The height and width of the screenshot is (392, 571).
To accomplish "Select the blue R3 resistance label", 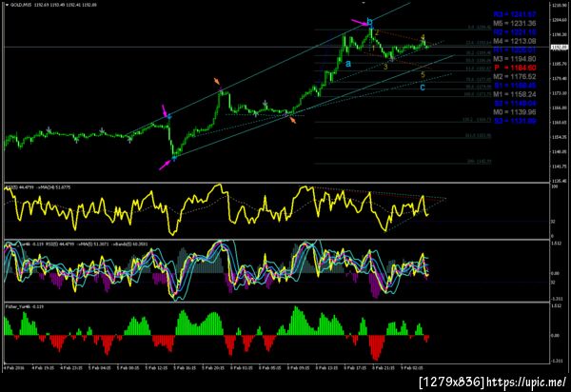I will (515, 14).
